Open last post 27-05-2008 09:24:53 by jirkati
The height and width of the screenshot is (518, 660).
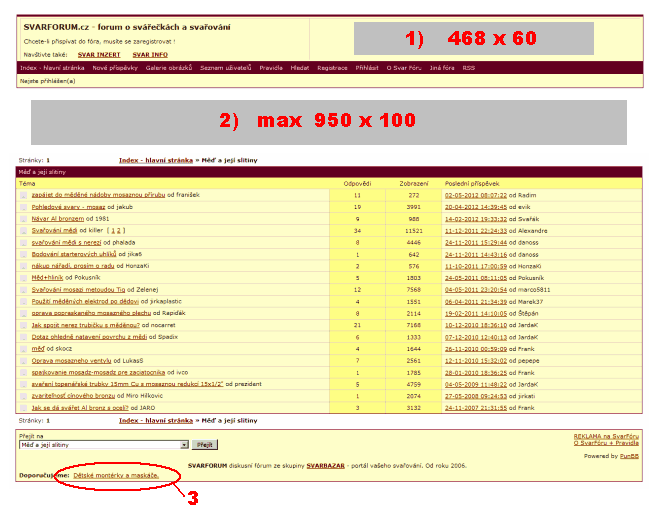click(x=476, y=396)
